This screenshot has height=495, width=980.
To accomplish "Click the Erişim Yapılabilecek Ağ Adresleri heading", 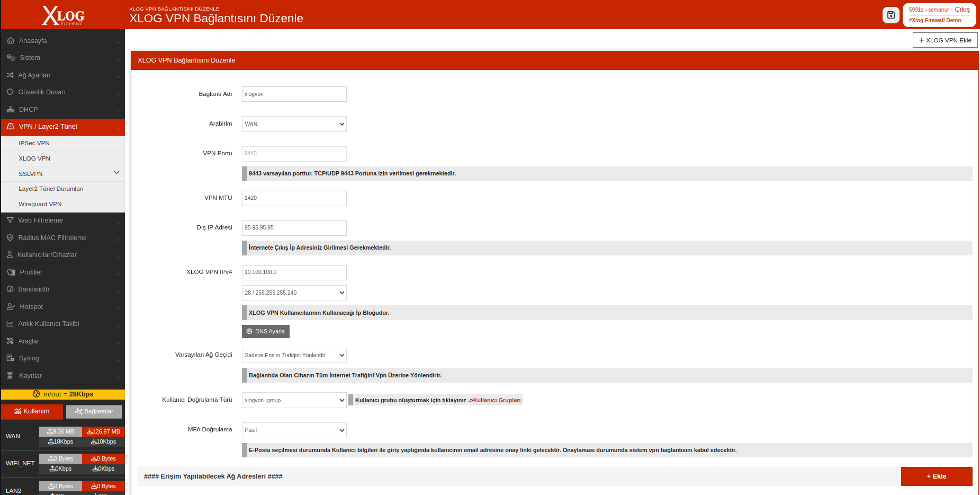I will coord(213,476).
